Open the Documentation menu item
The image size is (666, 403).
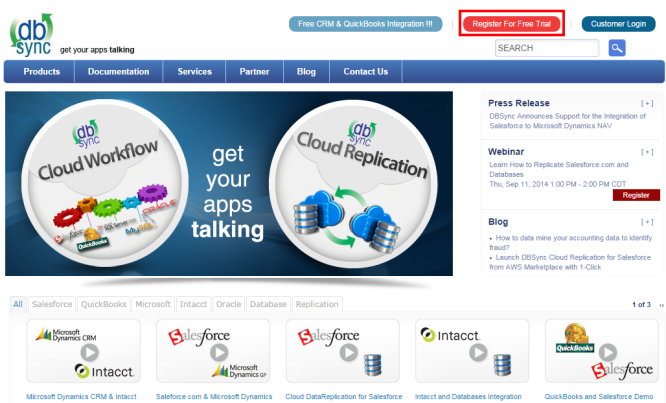(x=119, y=72)
